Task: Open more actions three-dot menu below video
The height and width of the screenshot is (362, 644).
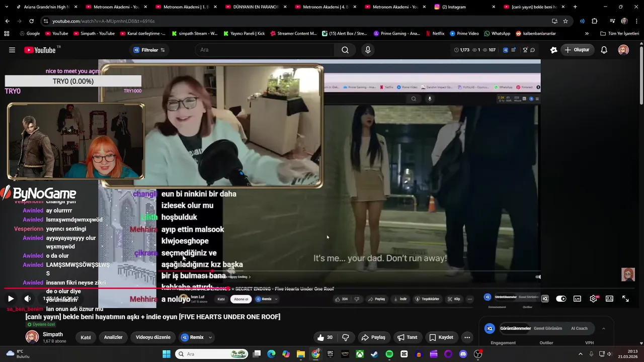Action: (x=467, y=337)
